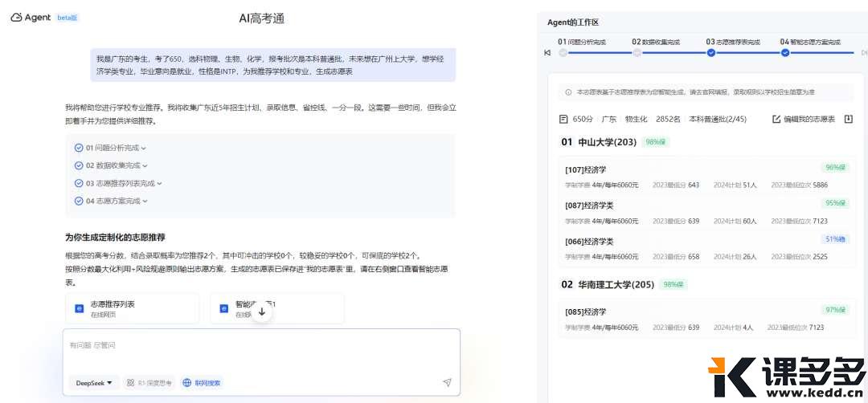This screenshot has width=868, height=403.
Task: Click 2024计划 4人 value
Action: [x=733, y=328]
